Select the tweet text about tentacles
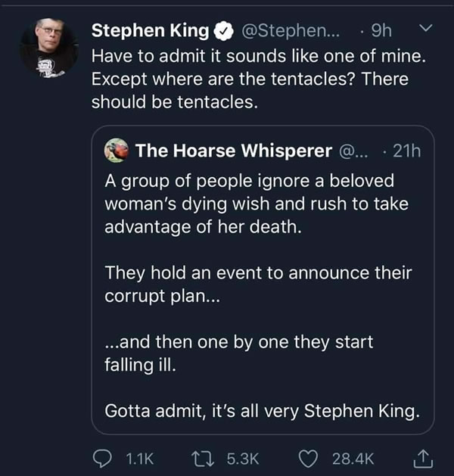The width and height of the screenshot is (454, 476). (x=250, y=79)
